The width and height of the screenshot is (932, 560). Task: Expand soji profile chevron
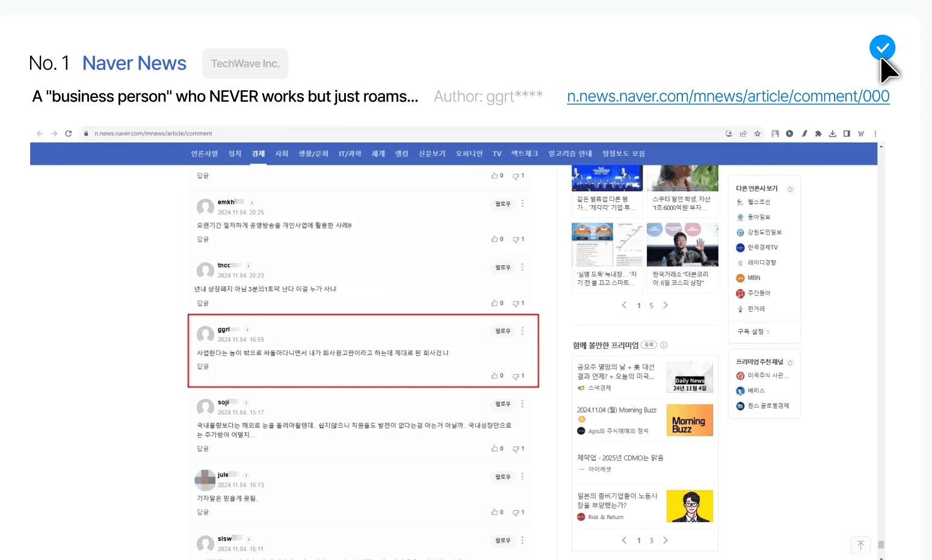point(246,402)
